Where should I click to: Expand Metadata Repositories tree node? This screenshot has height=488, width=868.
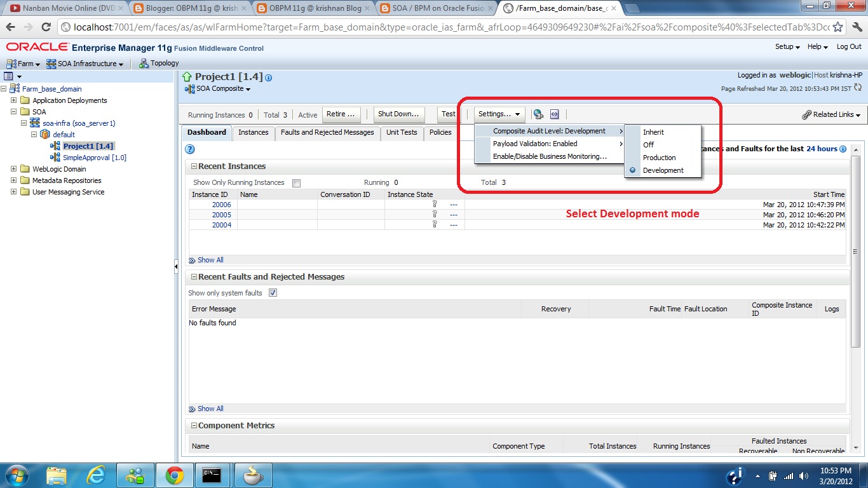13,180
